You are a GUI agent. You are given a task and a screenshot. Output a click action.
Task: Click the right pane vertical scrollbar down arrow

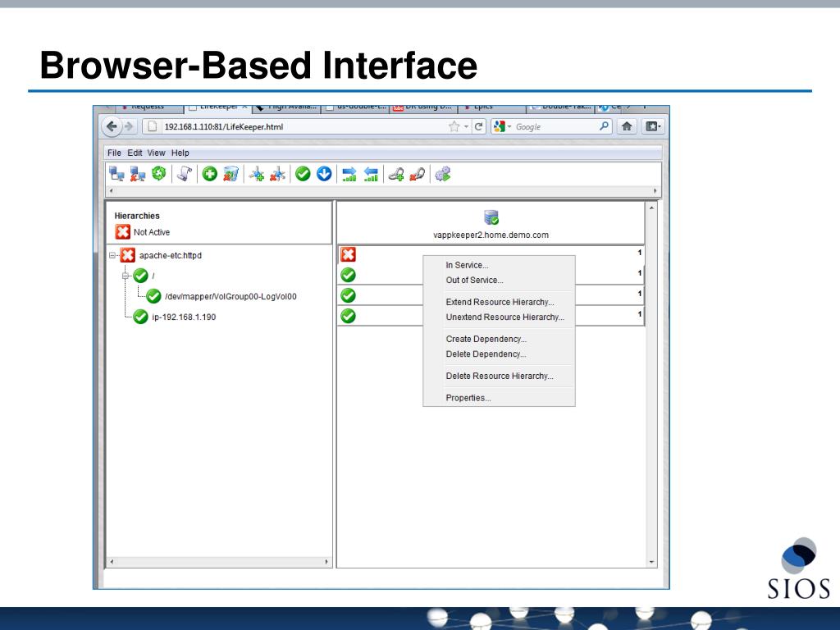coord(652,563)
